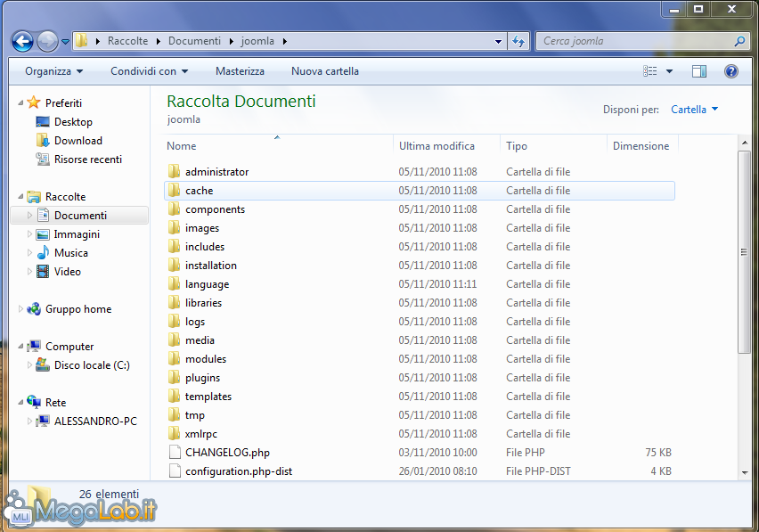Screen dimensions: 759x532
Task: Sort files by Ultima modifica column
Action: 437,146
